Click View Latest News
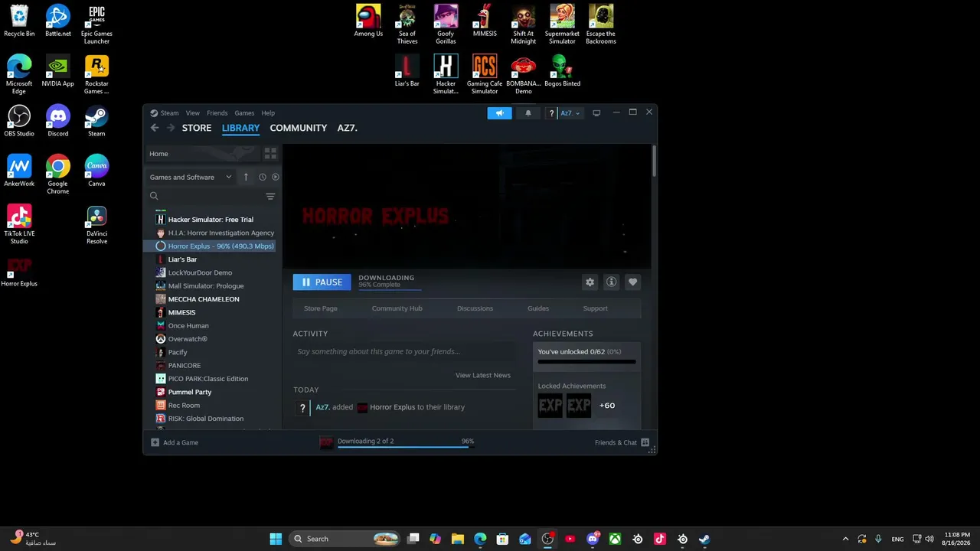Viewport: 980px width, 551px height. (x=483, y=375)
